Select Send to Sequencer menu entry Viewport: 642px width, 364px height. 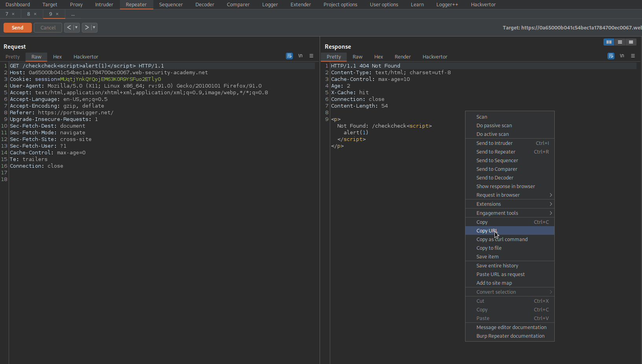(x=510, y=161)
